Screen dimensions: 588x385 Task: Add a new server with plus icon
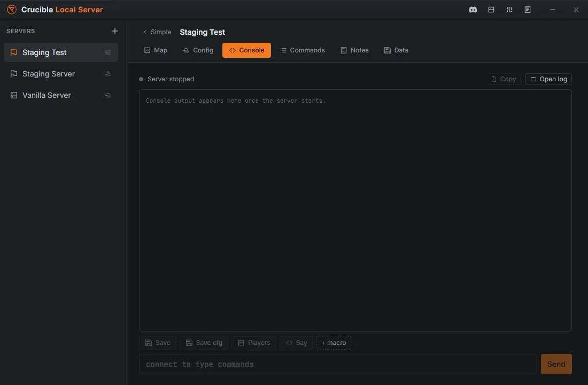115,31
